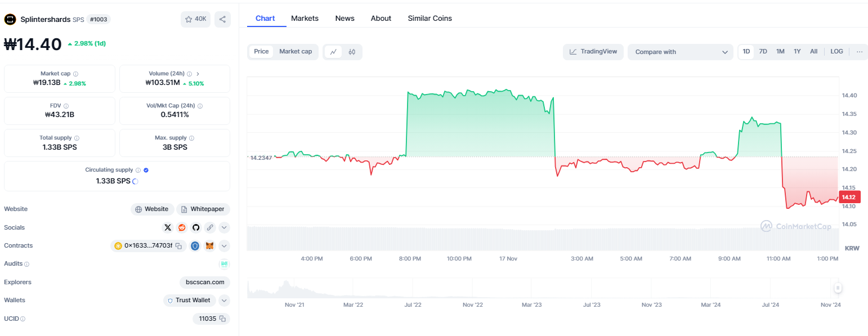Show the Market cap info tooltip
Viewport: 868px width, 336px height.
click(75, 74)
